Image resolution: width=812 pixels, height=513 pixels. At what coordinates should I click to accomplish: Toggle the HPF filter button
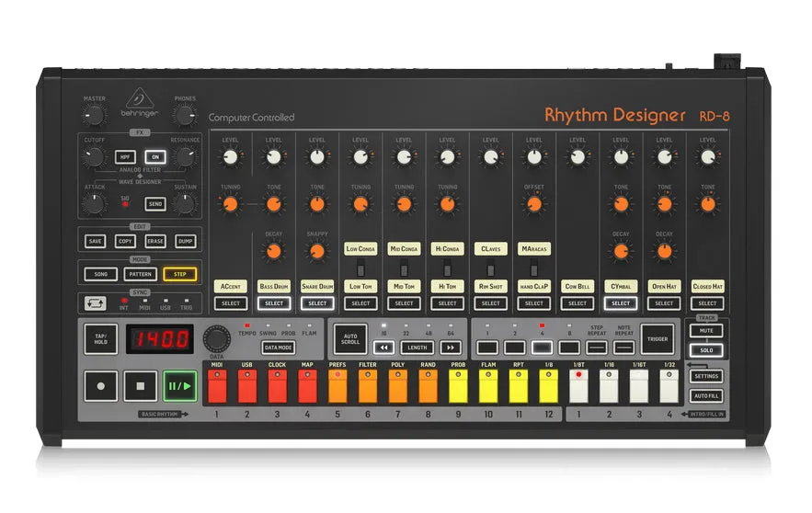coord(125,157)
